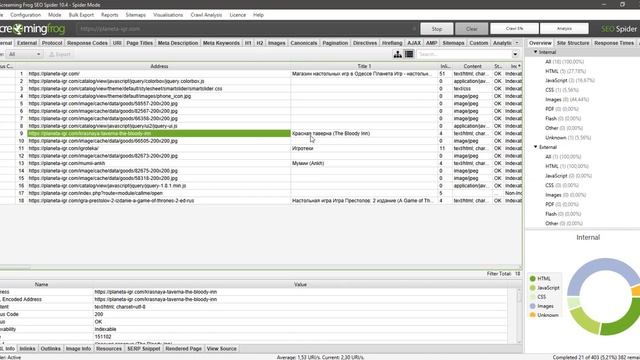Switch to Sitemaps tab

pos(453,43)
